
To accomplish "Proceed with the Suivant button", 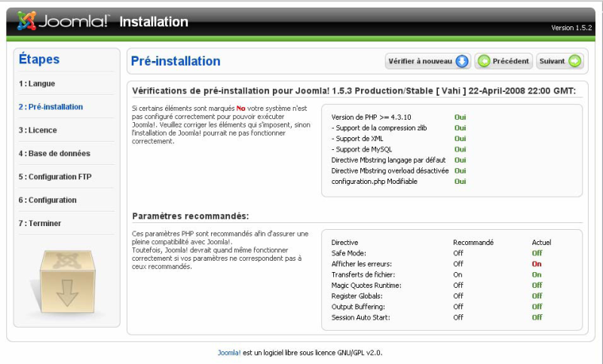I will click(x=560, y=61).
